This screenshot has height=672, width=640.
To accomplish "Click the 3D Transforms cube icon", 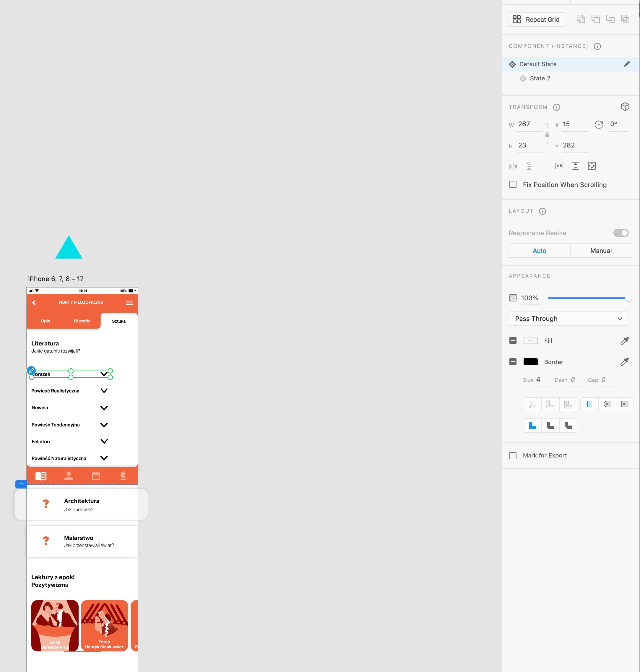I will [625, 107].
